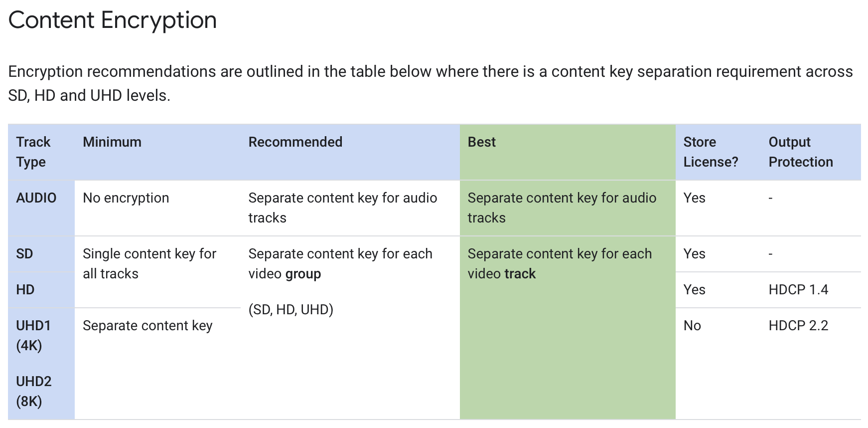Click the bold word track in Best column
868x428 pixels.
point(520,274)
